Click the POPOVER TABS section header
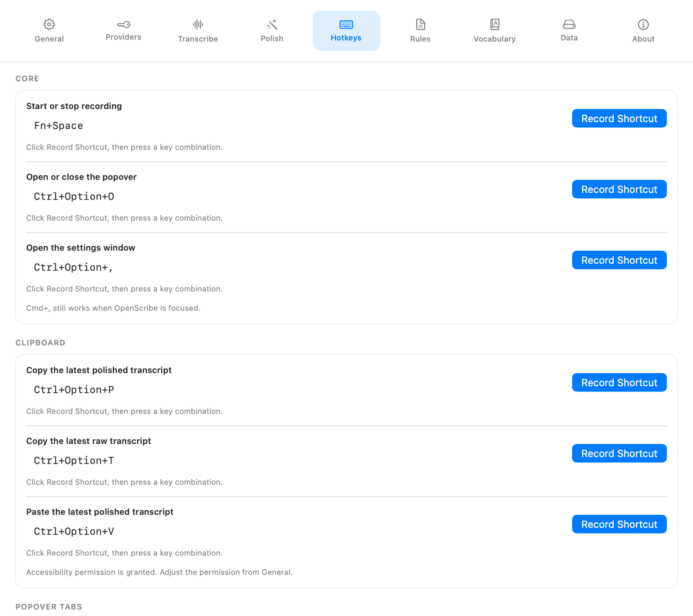 tap(49, 607)
